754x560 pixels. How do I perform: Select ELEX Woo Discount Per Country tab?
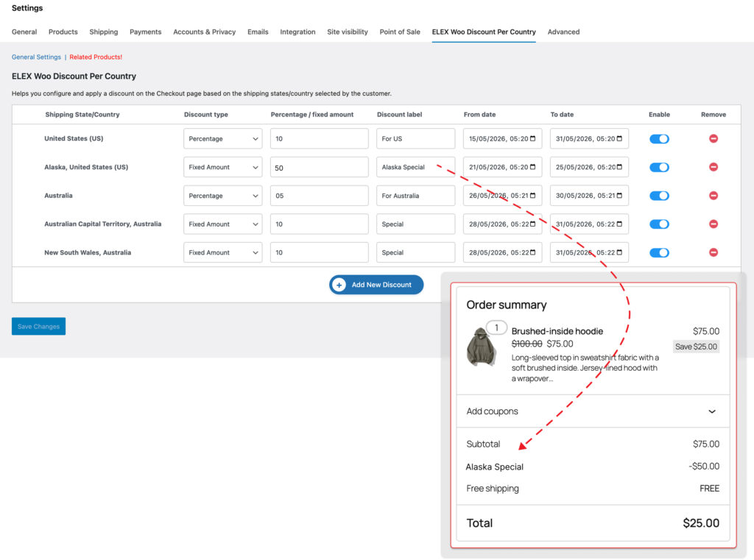pos(484,32)
